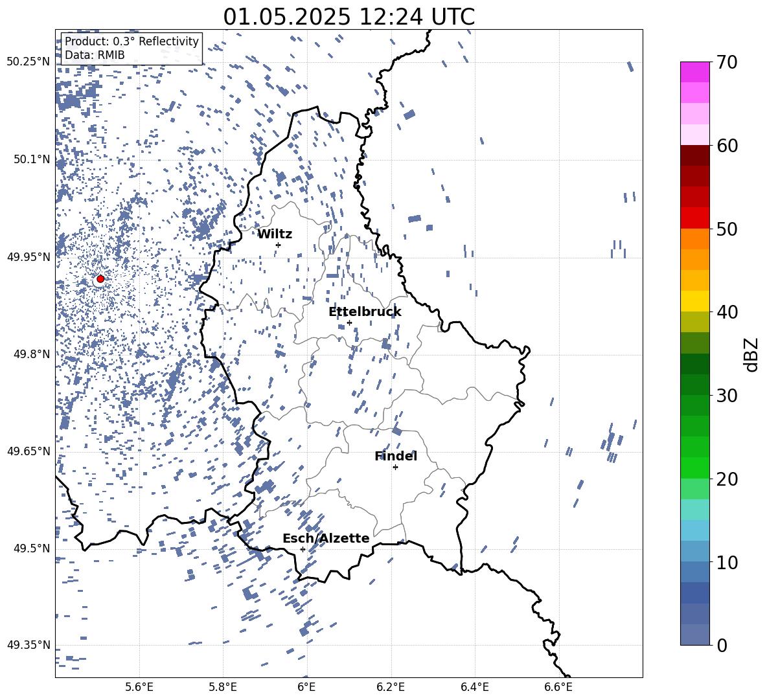Click the orange swatch just below 50
Viewport: 767px width, 700px height.
(x=695, y=238)
